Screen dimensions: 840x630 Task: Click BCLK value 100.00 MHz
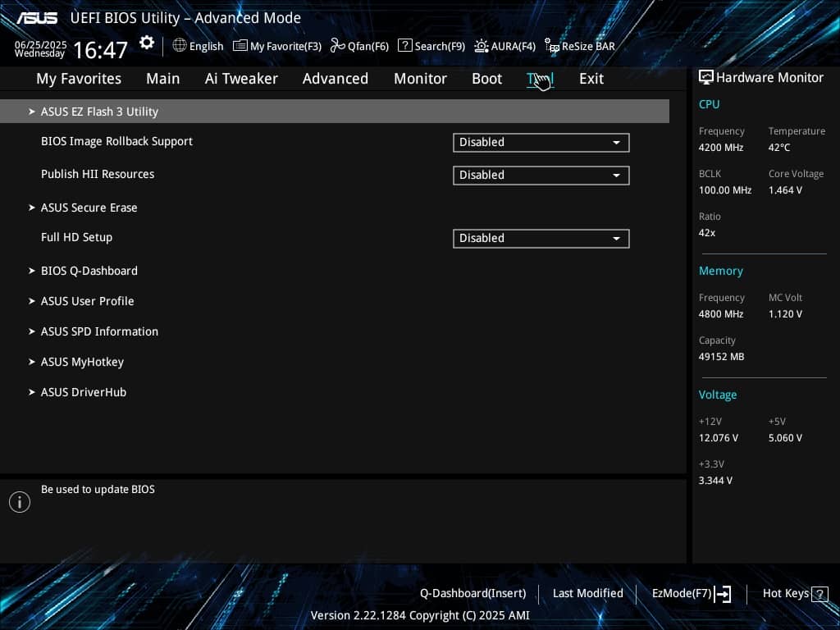[x=725, y=190]
